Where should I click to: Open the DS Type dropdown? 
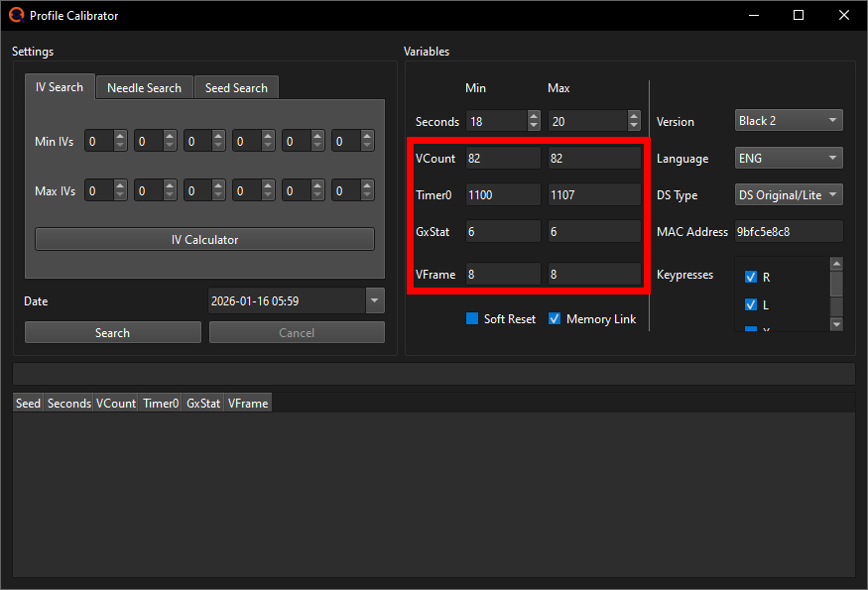point(788,194)
